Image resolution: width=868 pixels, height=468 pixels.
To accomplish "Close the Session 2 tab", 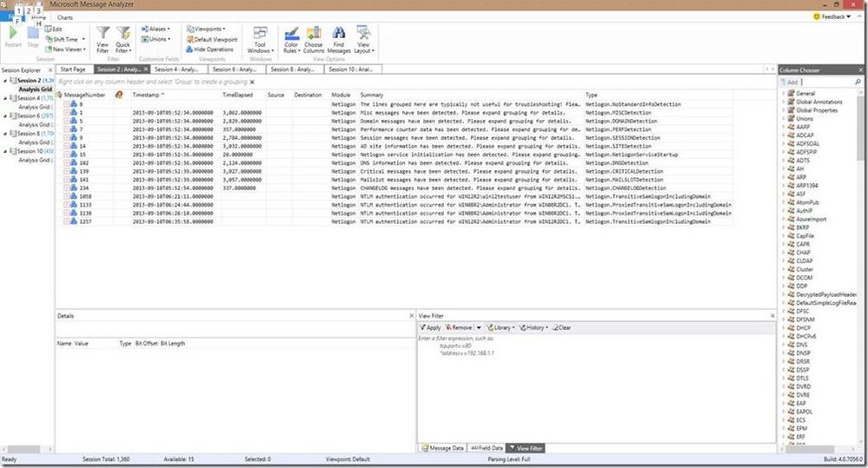I will 146,69.
